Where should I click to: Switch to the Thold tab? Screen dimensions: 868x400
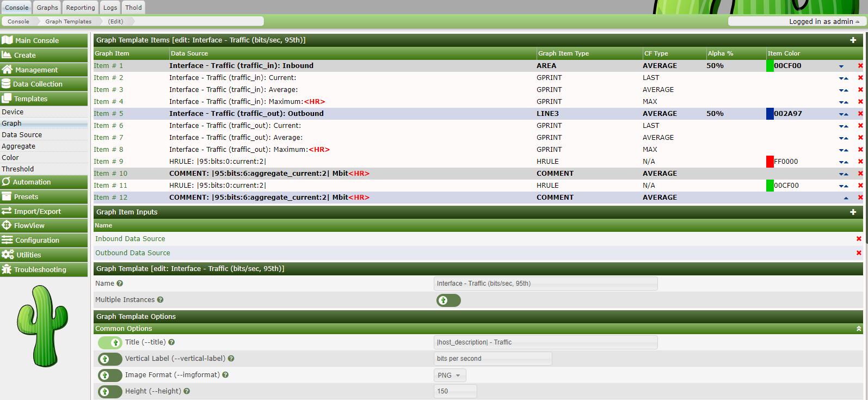133,7
